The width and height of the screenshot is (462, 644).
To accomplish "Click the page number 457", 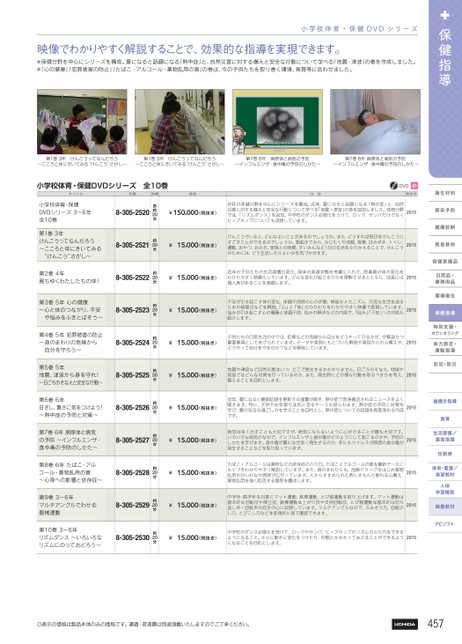I will click(436, 624).
